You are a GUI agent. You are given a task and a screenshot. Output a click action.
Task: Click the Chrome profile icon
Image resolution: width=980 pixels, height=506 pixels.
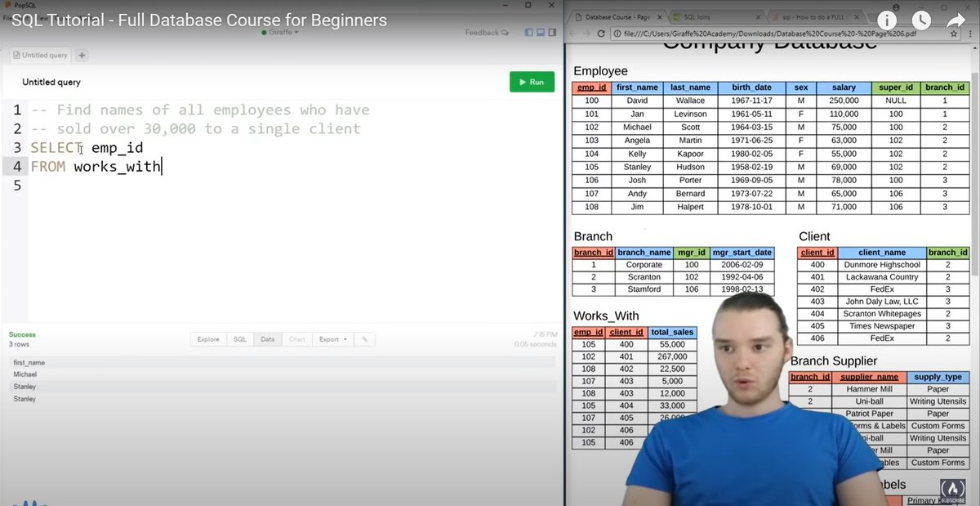pyautogui.click(x=897, y=7)
